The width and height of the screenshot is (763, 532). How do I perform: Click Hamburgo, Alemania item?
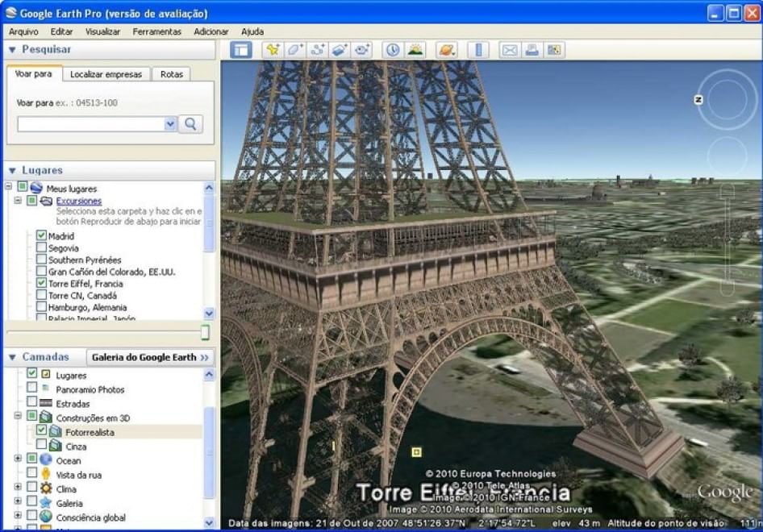[x=88, y=307]
